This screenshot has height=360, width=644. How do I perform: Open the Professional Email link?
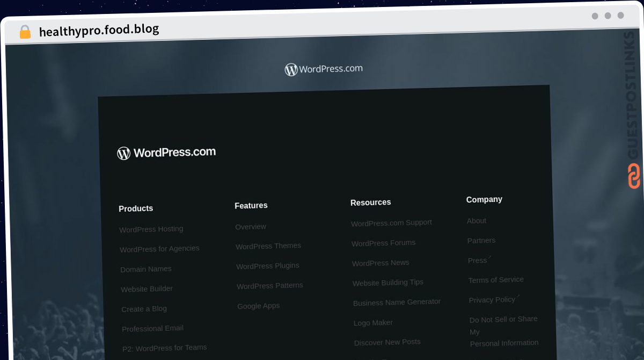click(x=153, y=328)
